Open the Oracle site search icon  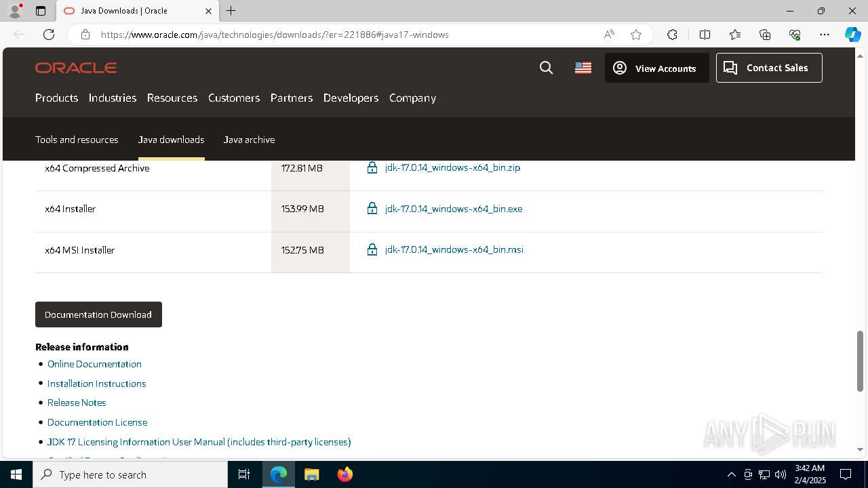click(x=546, y=68)
